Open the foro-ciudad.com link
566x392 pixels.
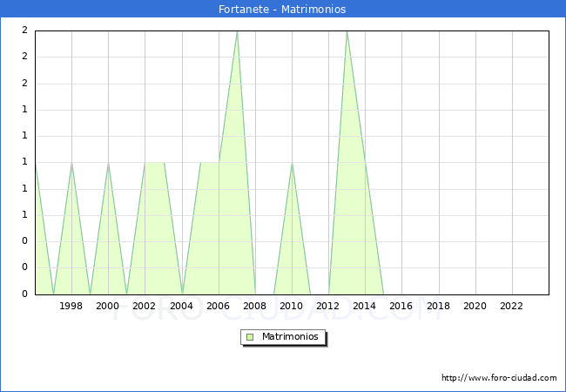pos(499,378)
